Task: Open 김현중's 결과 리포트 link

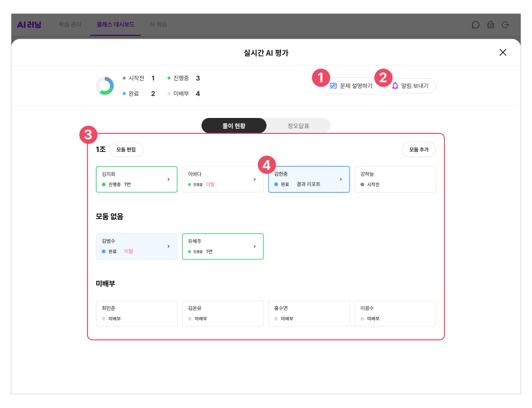Action: (308, 184)
